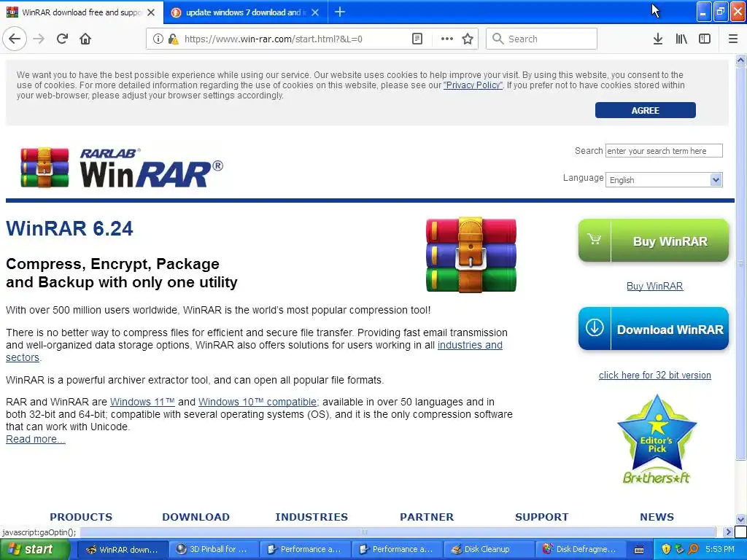This screenshot has width=747, height=560.
Task: Close the WinRAR download tab
Action: (151, 12)
